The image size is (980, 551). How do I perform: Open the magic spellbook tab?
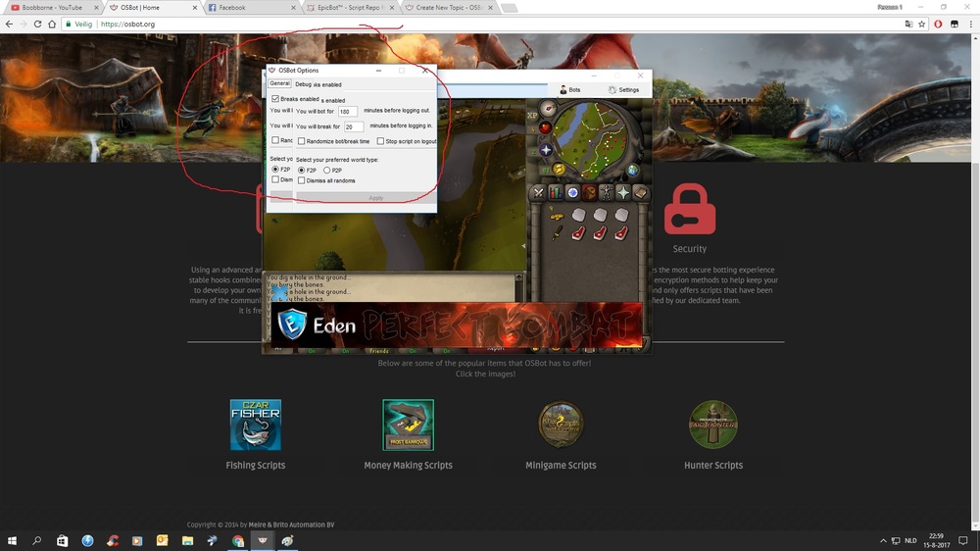pos(640,193)
